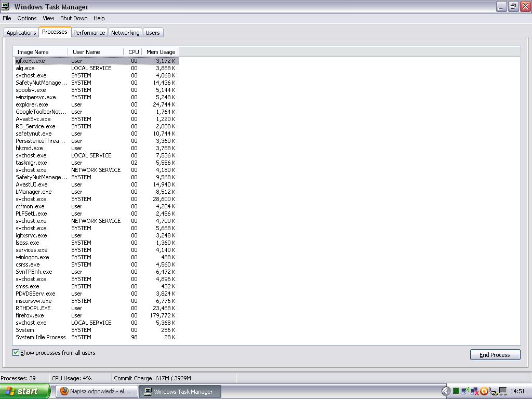The width and height of the screenshot is (532, 399).
Task: Click the disconnected network tray icon
Action: click(x=475, y=392)
